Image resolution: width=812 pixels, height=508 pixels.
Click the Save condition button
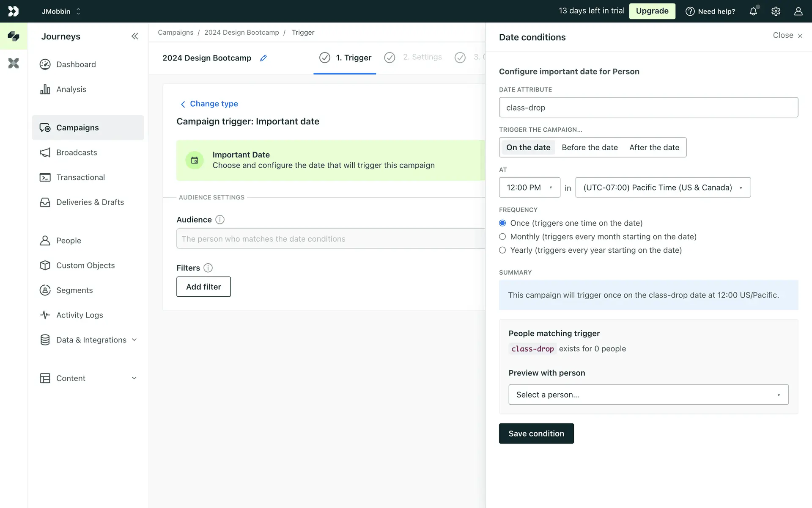(x=536, y=433)
